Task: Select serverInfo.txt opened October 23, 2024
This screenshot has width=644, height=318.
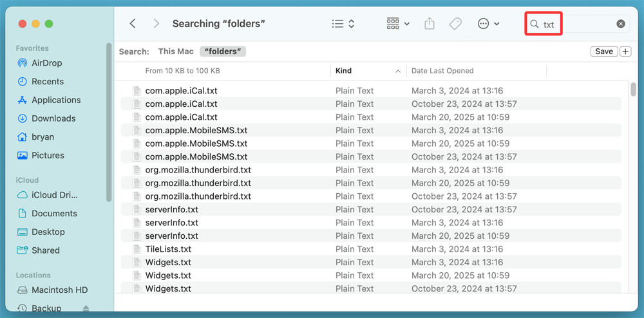Action: click(x=371, y=209)
